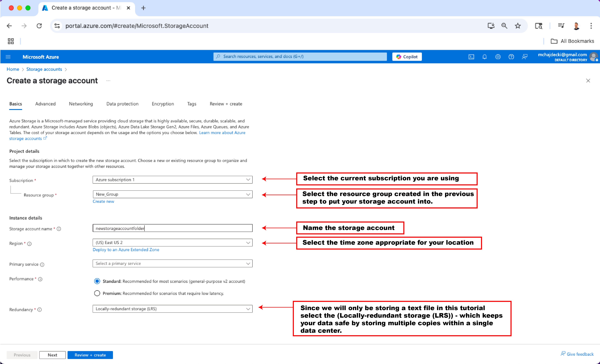600x364 pixels.
Task: Click the Home breadcrumb link
Action: 13,69
